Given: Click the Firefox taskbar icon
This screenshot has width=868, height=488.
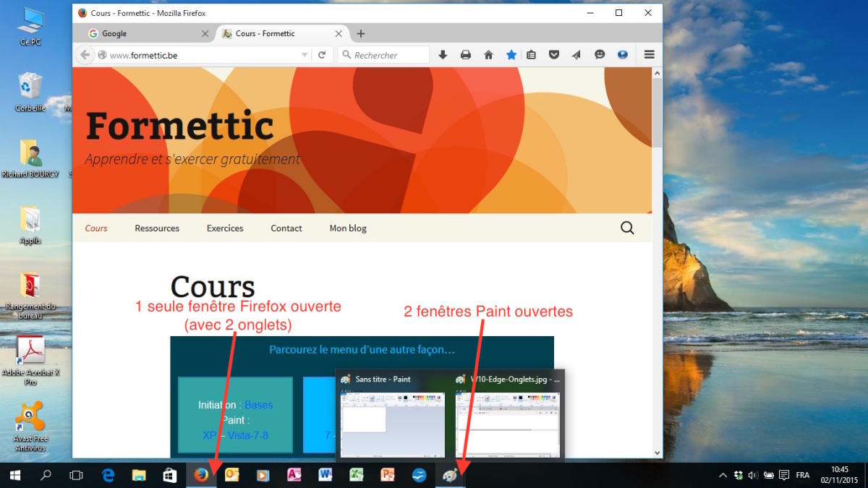Looking at the screenshot, I should tap(201, 475).
